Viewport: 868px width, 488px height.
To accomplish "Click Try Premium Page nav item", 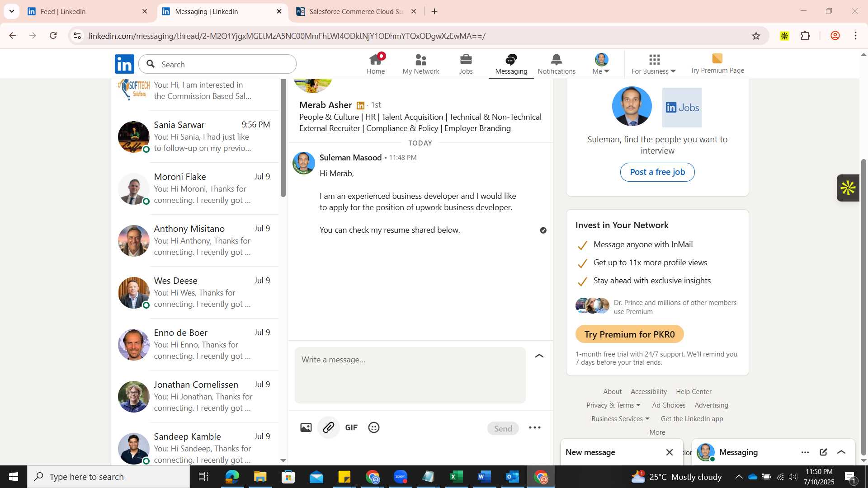I will pyautogui.click(x=717, y=64).
